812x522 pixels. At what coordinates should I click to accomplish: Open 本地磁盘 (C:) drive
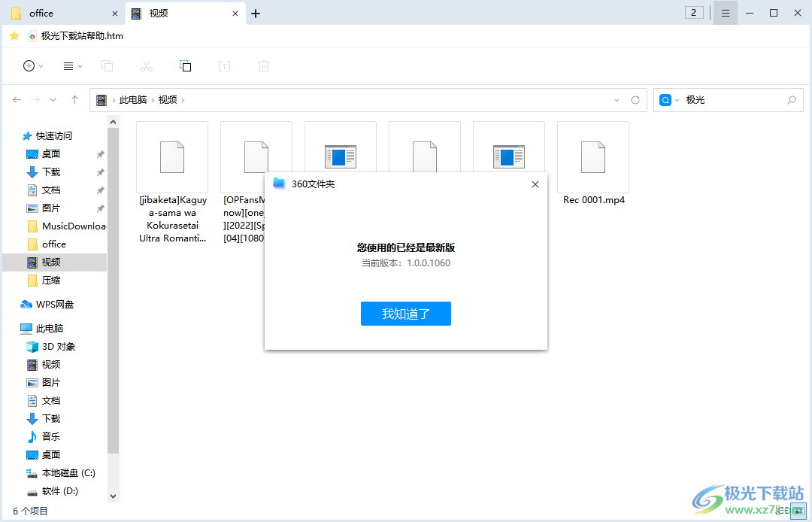(68, 473)
